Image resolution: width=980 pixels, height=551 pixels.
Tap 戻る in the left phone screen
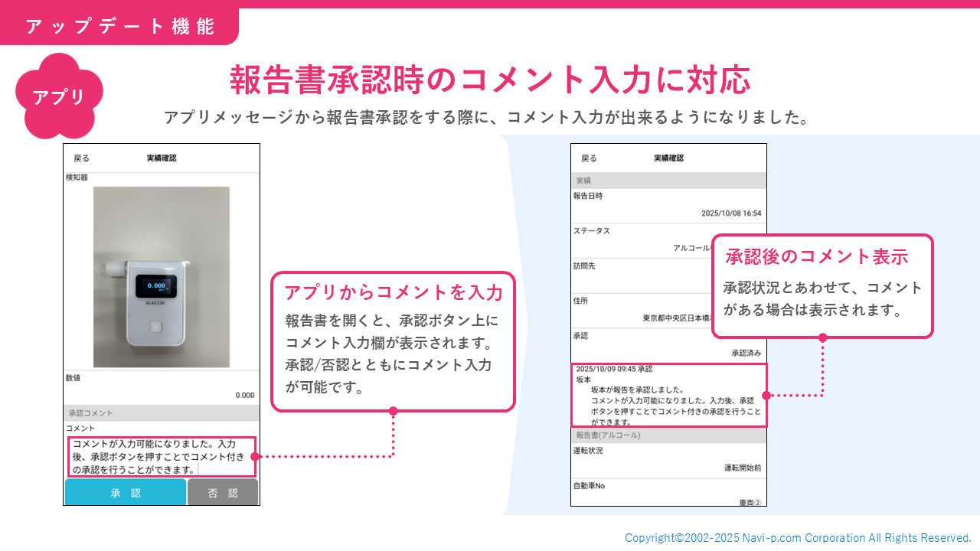[81, 158]
